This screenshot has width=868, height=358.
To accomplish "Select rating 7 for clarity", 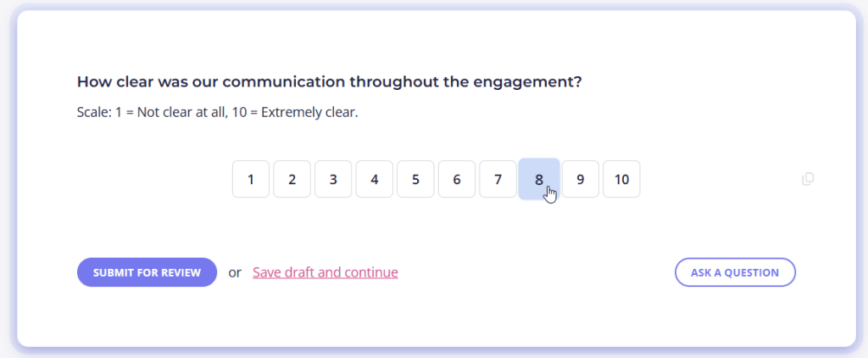I will [498, 179].
